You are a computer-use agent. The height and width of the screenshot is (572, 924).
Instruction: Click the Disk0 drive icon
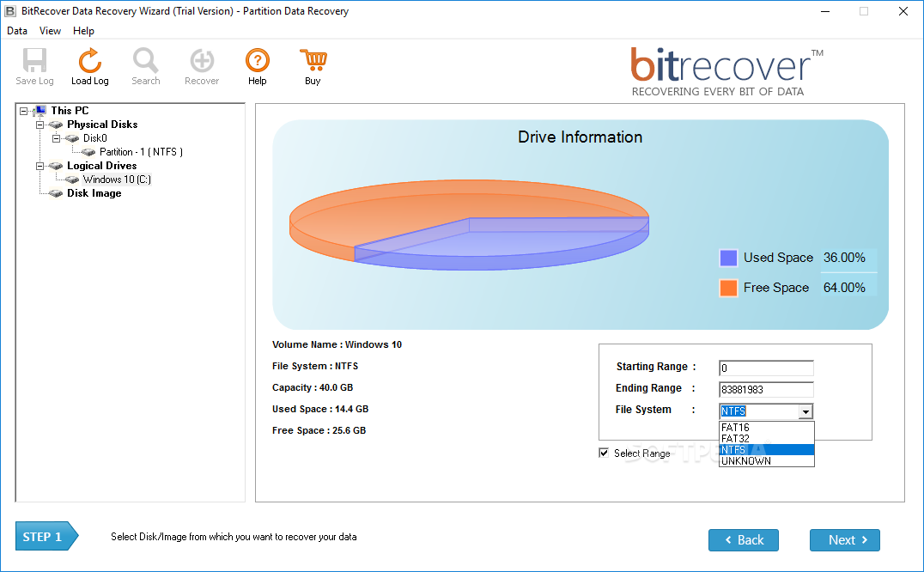[x=72, y=138]
